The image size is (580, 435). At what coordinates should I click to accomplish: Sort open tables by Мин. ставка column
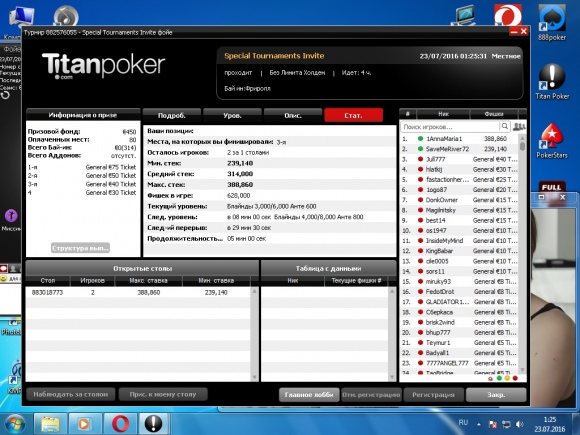pos(216,281)
